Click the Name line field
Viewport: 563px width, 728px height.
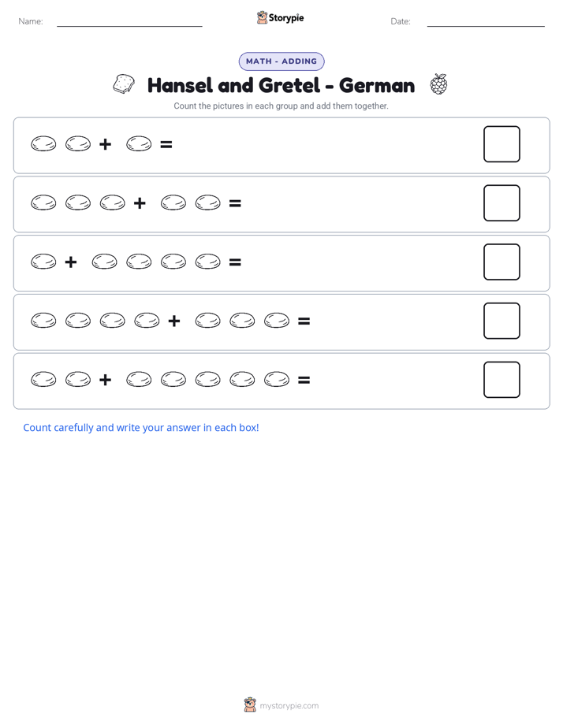tap(129, 22)
